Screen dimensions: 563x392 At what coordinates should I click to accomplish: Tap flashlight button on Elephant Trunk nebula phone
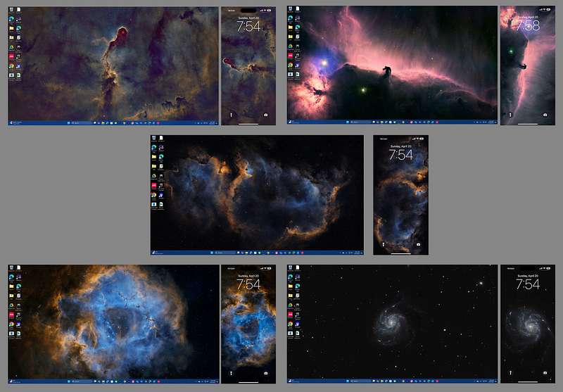232,115
